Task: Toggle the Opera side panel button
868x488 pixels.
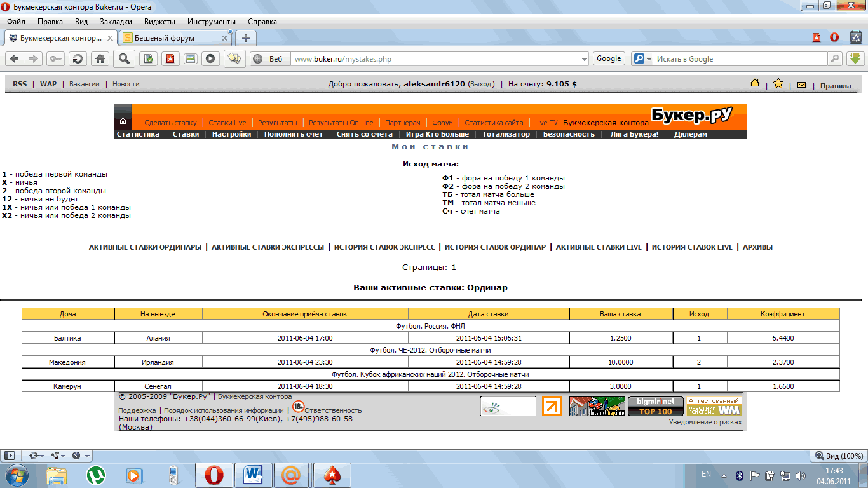Action: coord(9,456)
